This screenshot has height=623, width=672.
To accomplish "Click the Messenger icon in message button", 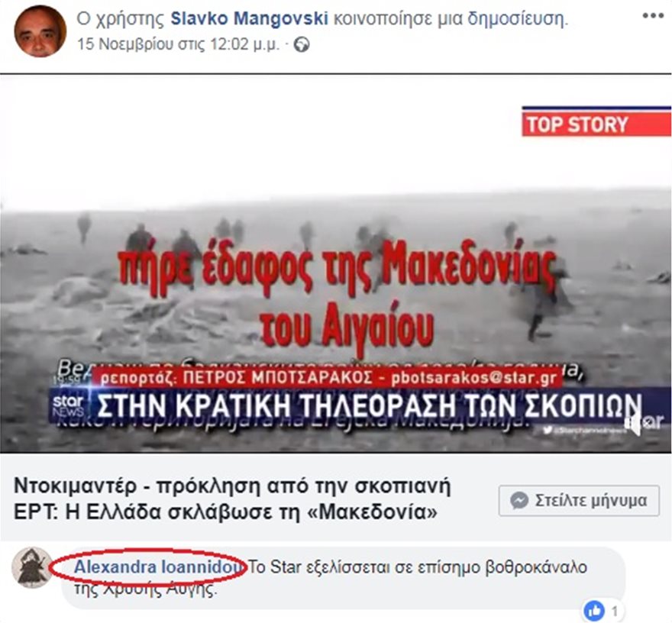I will click(519, 500).
